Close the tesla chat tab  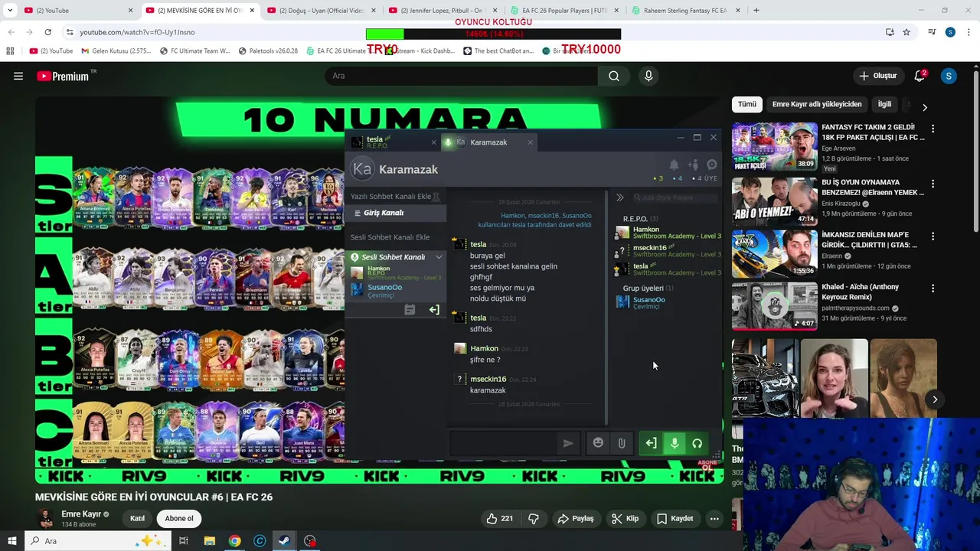tap(433, 142)
